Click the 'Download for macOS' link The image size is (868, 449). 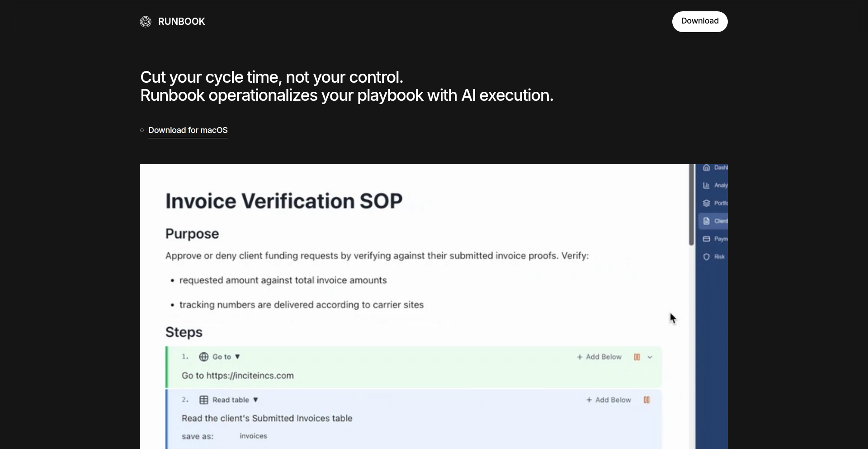[188, 130]
